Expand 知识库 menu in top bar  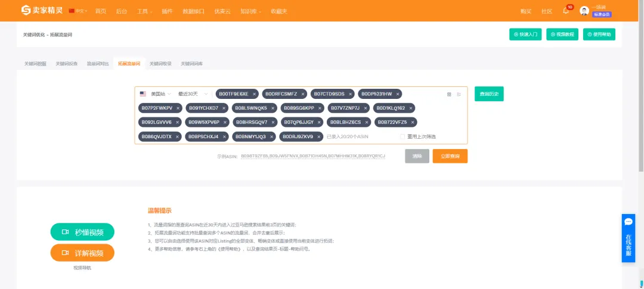click(251, 11)
